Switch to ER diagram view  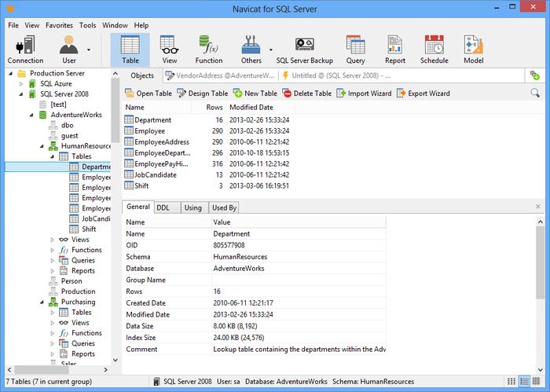click(x=536, y=381)
